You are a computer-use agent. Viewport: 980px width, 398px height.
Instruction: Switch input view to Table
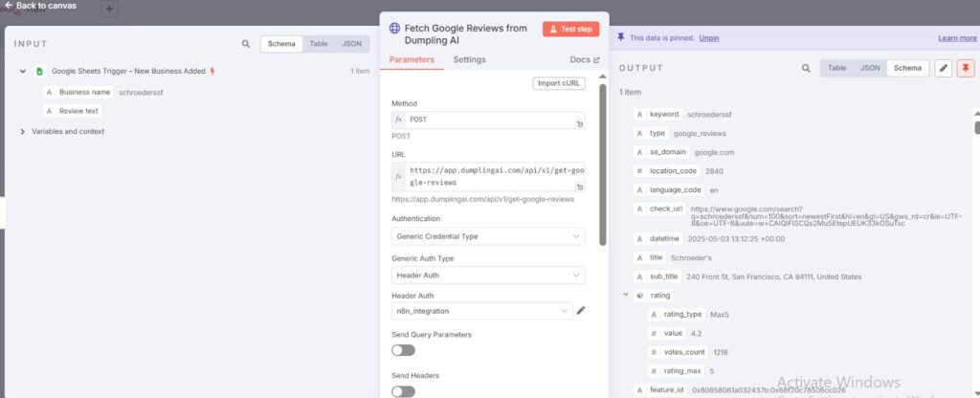pos(319,44)
